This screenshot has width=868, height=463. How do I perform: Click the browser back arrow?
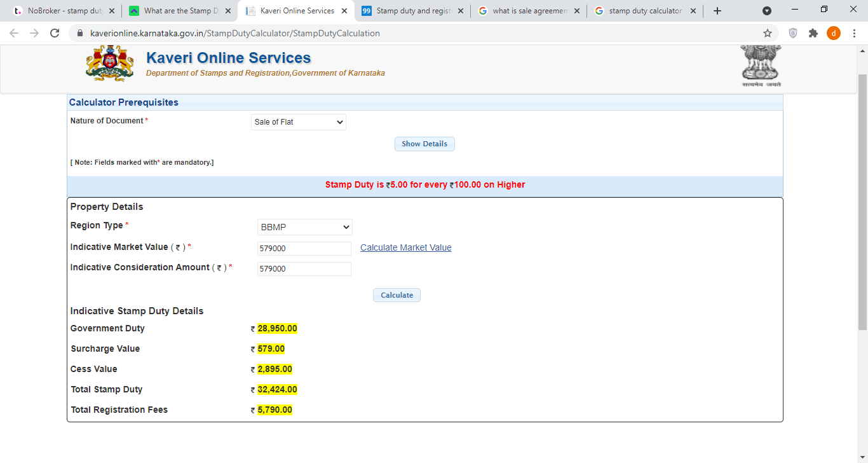[14, 33]
